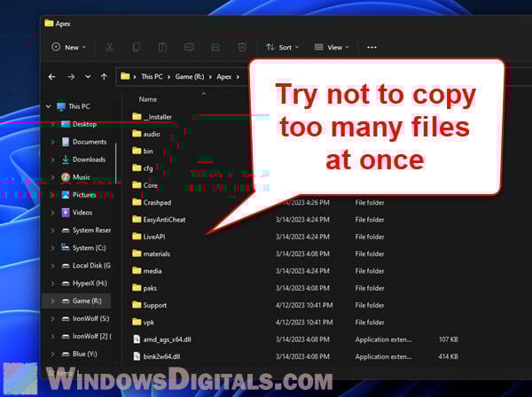
Task: Click the navigation pane scrollbar
Action: point(116,163)
